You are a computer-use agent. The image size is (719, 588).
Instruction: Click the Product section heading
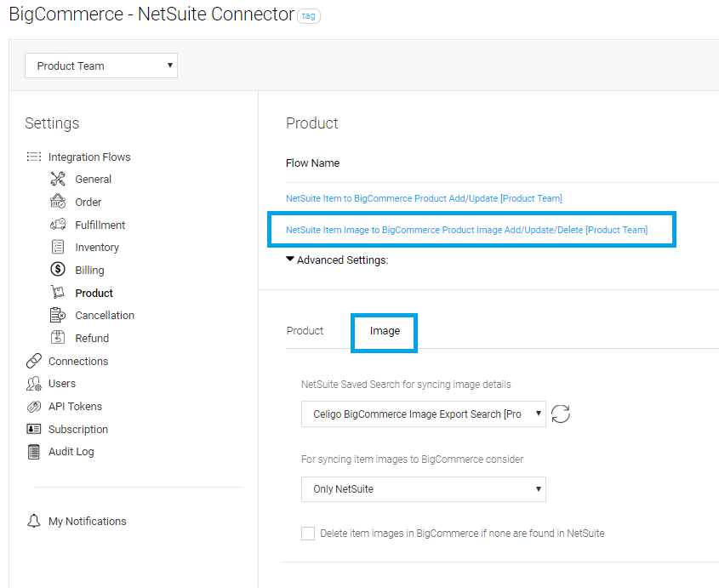click(x=311, y=123)
